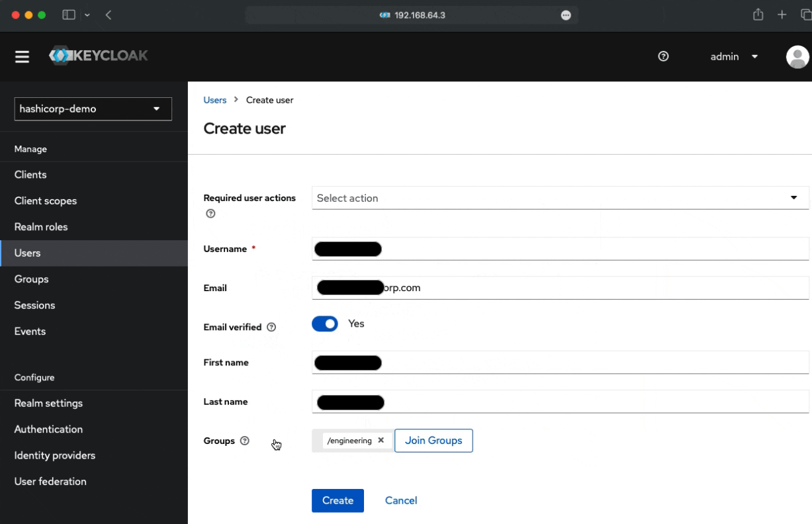The width and height of the screenshot is (812, 524).
Task: Open the help question mark icon in header
Action: point(663,57)
